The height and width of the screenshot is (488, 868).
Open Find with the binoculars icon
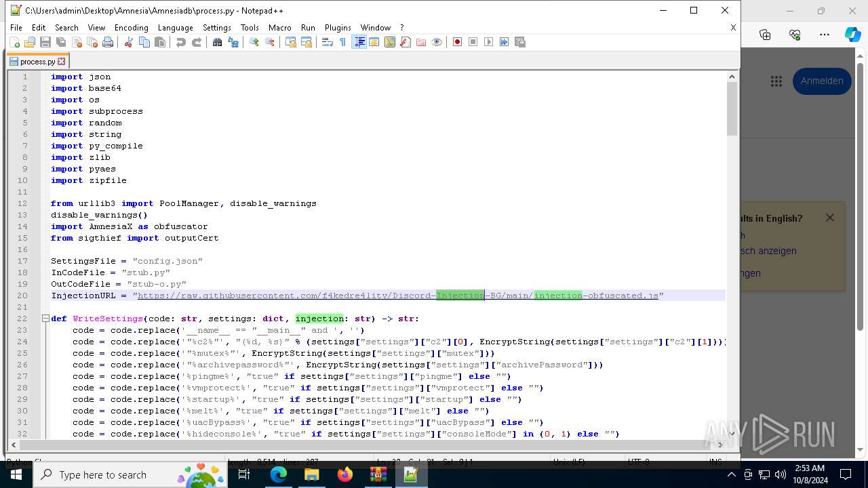(x=217, y=42)
